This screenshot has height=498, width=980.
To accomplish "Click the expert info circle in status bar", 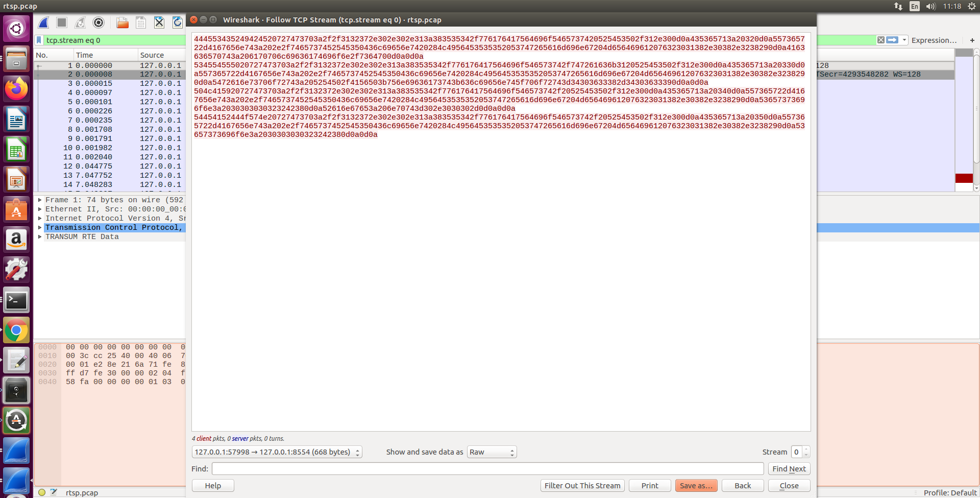I will [42, 492].
